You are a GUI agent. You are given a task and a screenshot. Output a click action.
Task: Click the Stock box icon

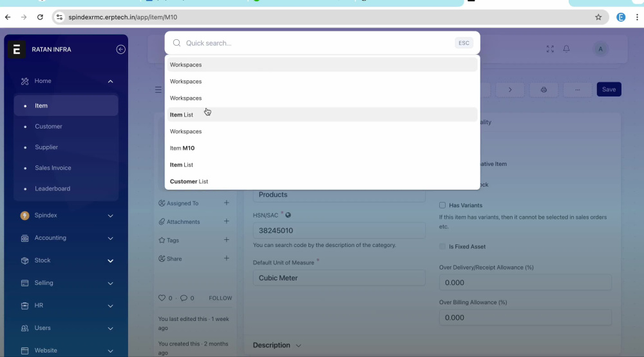24,261
